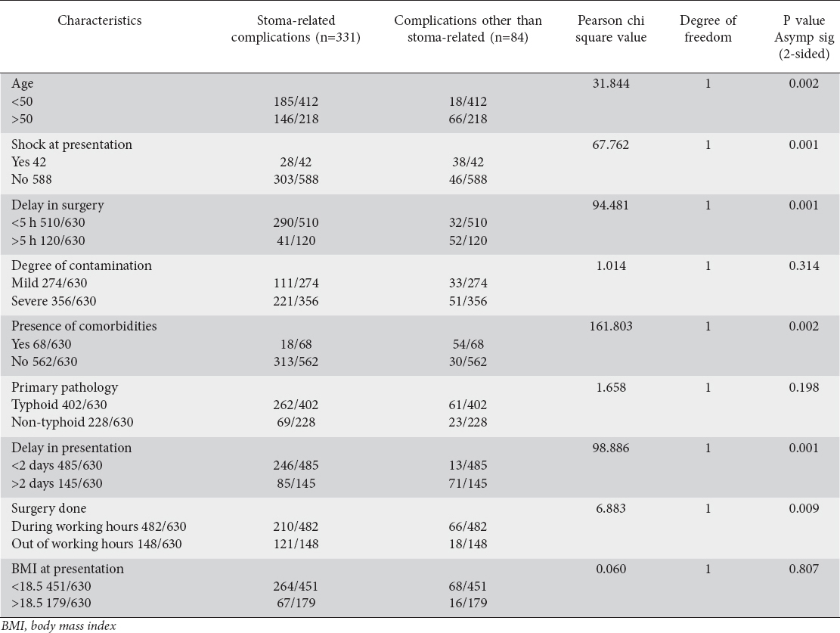The width and height of the screenshot is (840, 633).
Task: Select the Pearson chi square value header
Action: (x=612, y=29)
